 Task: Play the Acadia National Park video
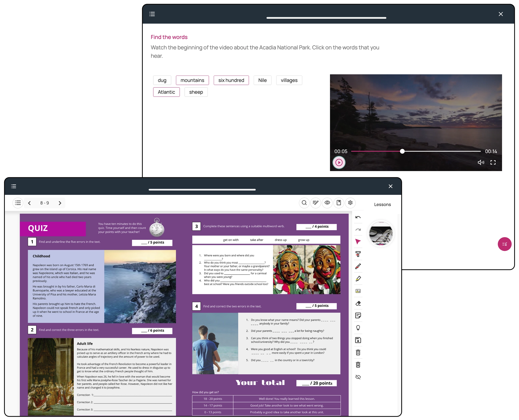(x=339, y=162)
